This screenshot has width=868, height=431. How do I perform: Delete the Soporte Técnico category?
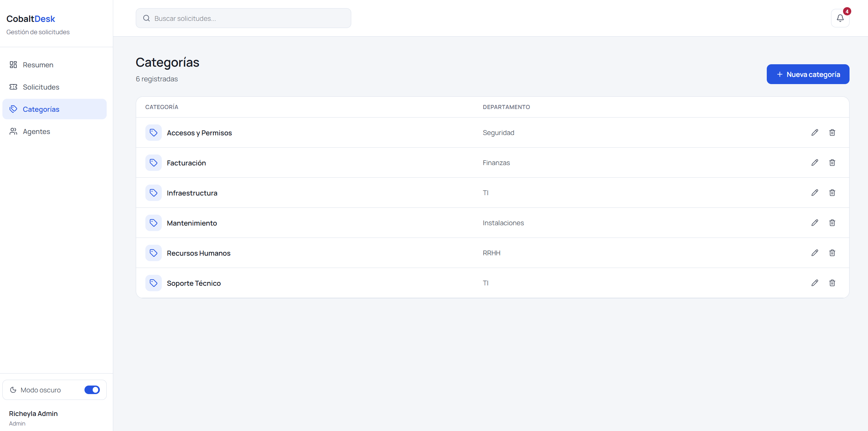(x=832, y=283)
